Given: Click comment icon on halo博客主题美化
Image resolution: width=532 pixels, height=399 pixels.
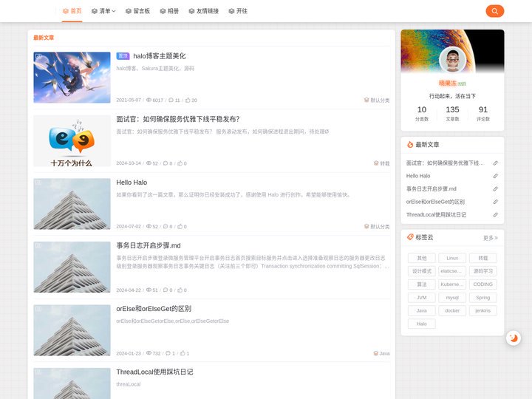Looking at the screenshot, I should pyautogui.click(x=171, y=100).
